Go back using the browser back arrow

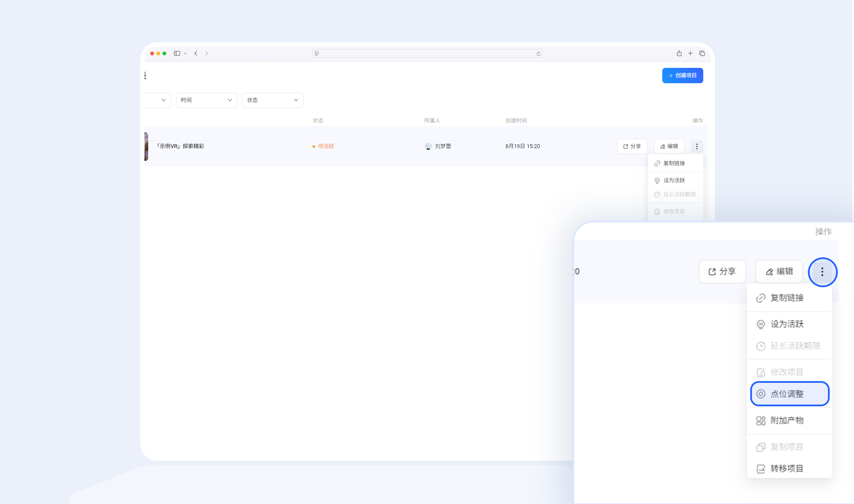click(x=196, y=53)
